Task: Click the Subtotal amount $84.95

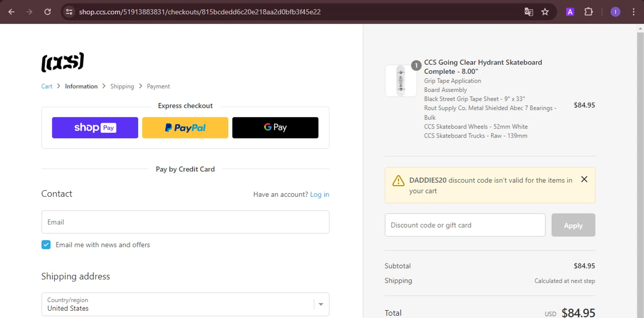Action: pyautogui.click(x=584, y=266)
